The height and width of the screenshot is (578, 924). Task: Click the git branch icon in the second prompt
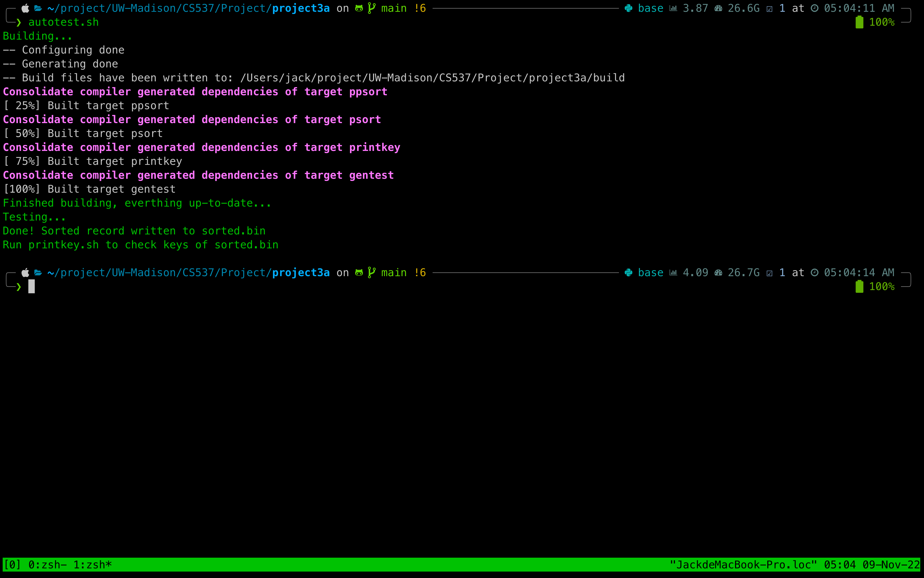tap(372, 273)
